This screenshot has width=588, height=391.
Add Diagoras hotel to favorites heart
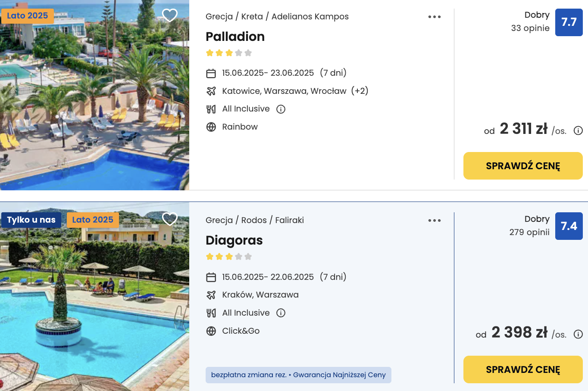(x=170, y=219)
